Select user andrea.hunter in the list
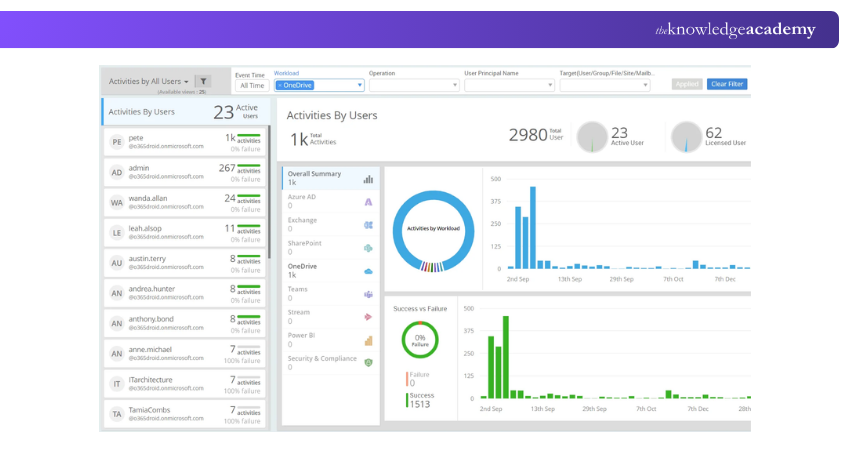Viewport: 850px width, 450px height. tap(185, 293)
